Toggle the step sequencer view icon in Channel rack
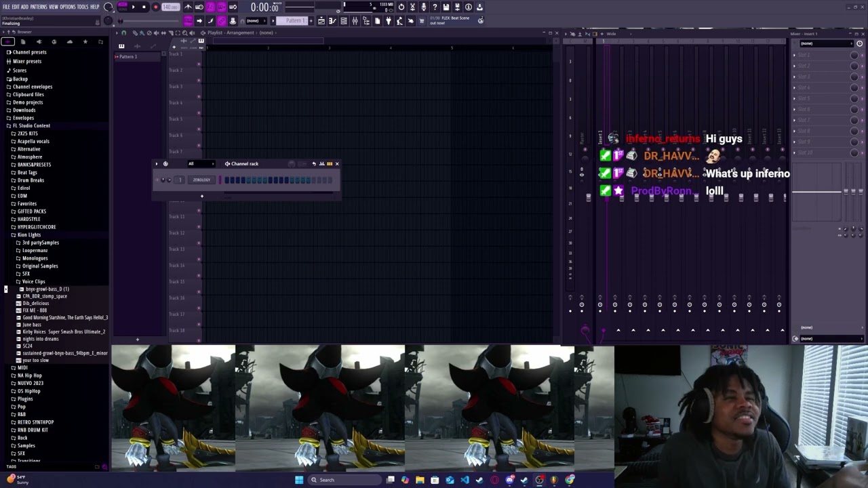Viewport: 868px width, 488px height. click(x=329, y=163)
